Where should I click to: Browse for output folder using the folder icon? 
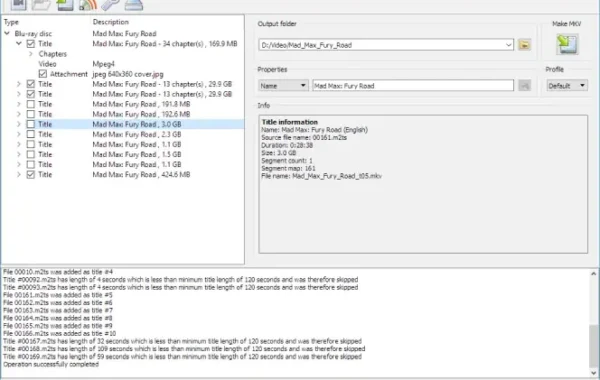coord(524,45)
